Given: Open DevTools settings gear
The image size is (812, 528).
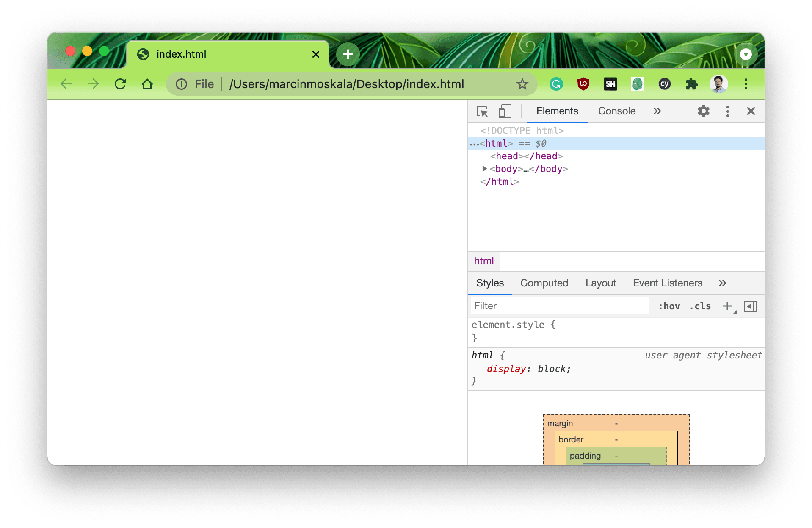Looking at the screenshot, I should [703, 111].
